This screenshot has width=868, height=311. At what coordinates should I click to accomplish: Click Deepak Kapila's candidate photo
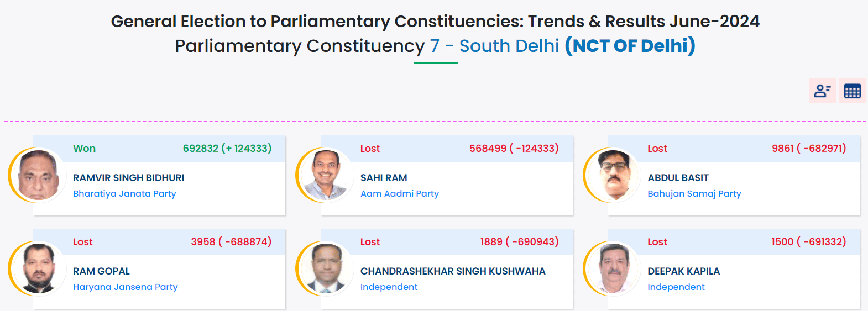(613, 268)
